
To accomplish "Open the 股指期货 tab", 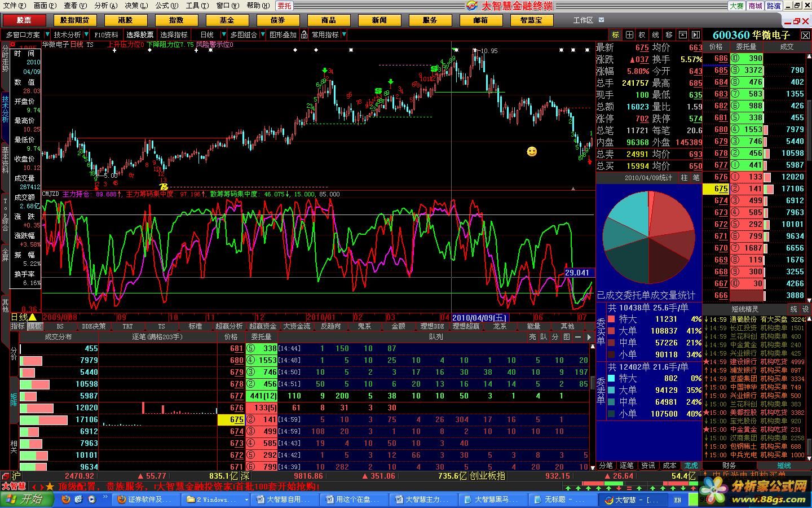I will 75,20.
